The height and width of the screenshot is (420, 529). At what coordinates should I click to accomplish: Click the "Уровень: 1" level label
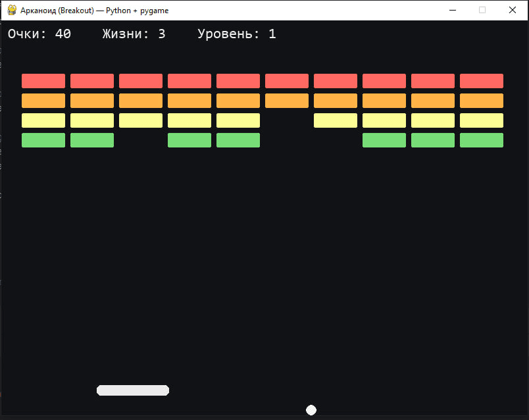[x=237, y=34]
